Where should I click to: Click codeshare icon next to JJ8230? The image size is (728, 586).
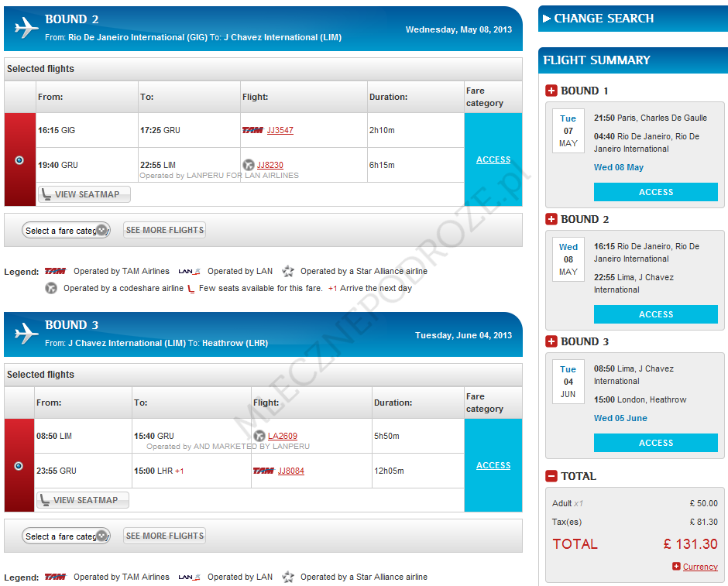point(249,165)
